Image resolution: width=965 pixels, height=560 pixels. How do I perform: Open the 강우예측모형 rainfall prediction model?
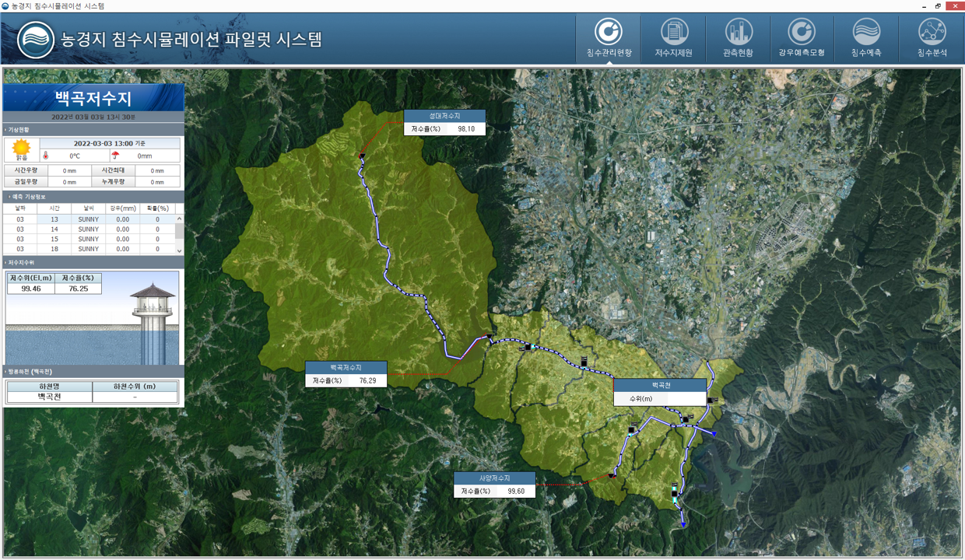[801, 38]
